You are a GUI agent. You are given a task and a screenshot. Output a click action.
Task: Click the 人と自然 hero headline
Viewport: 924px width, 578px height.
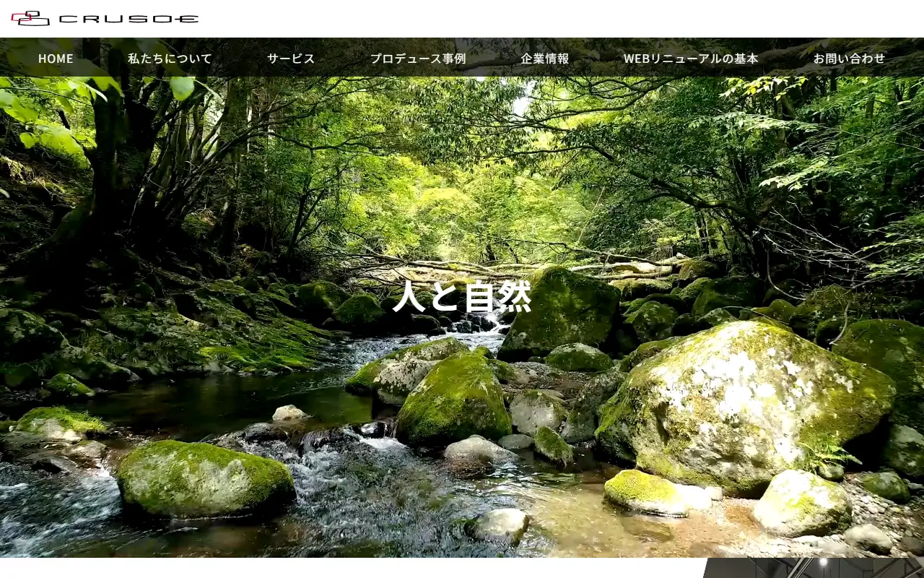(462, 296)
